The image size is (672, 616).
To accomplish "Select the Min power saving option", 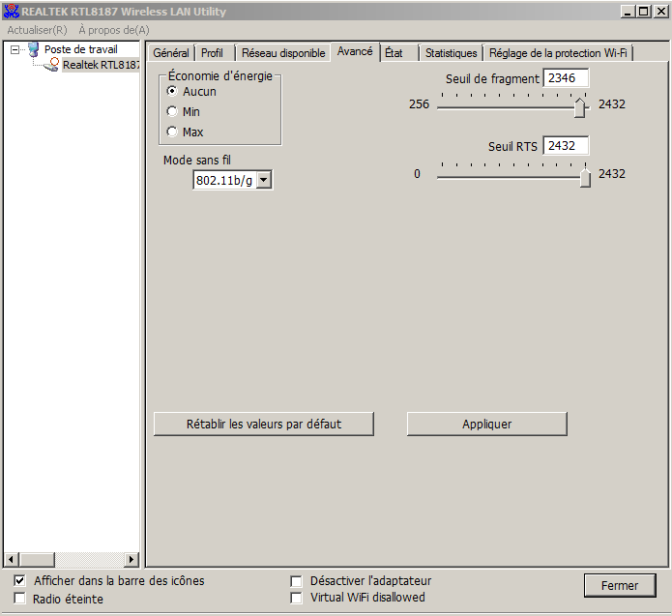I will tap(172, 111).
